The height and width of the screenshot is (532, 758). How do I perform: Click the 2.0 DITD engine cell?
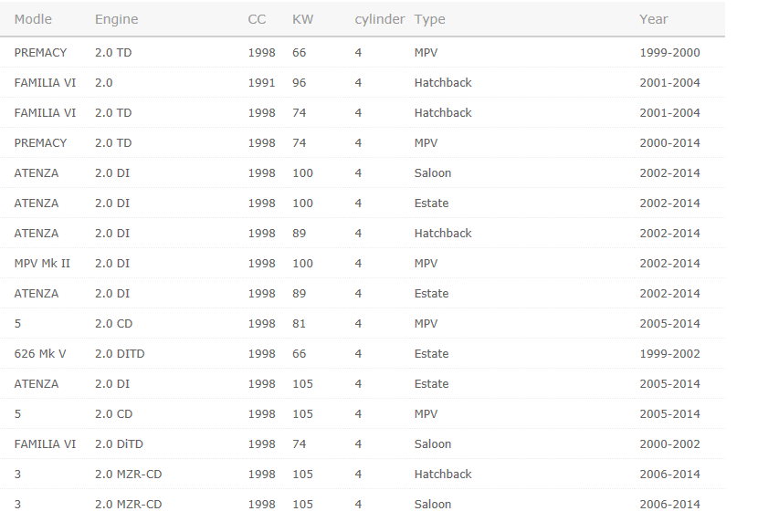click(120, 354)
